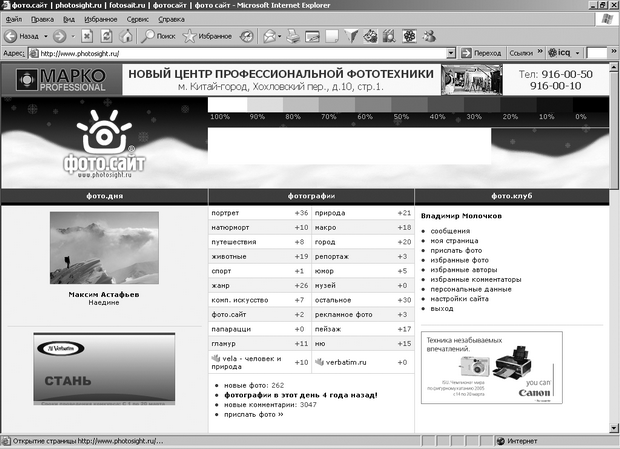Open the прислать фото » link
The width and height of the screenshot is (620, 449).
coord(253,415)
